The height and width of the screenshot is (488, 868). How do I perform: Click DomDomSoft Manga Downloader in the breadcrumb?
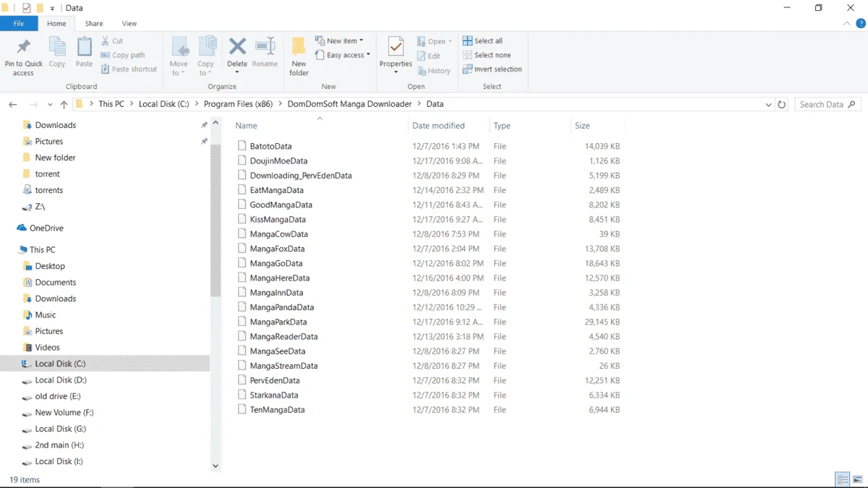click(x=349, y=104)
